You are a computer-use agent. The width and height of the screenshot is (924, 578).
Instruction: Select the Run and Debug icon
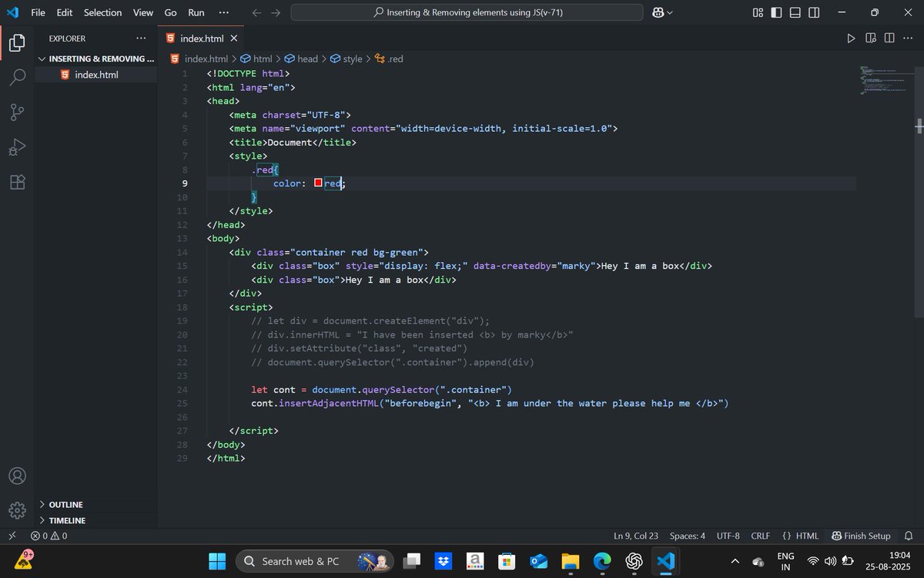click(x=17, y=146)
